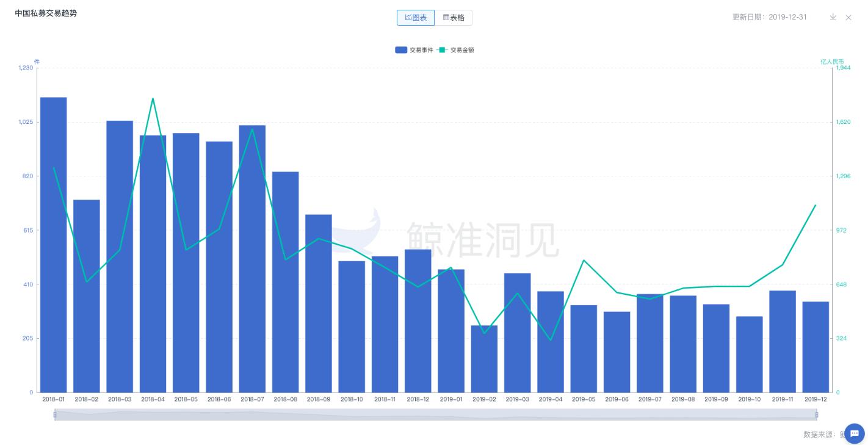Image resolution: width=868 pixels, height=445 pixels.
Task: Open the chat support bubble icon
Action: [854, 433]
